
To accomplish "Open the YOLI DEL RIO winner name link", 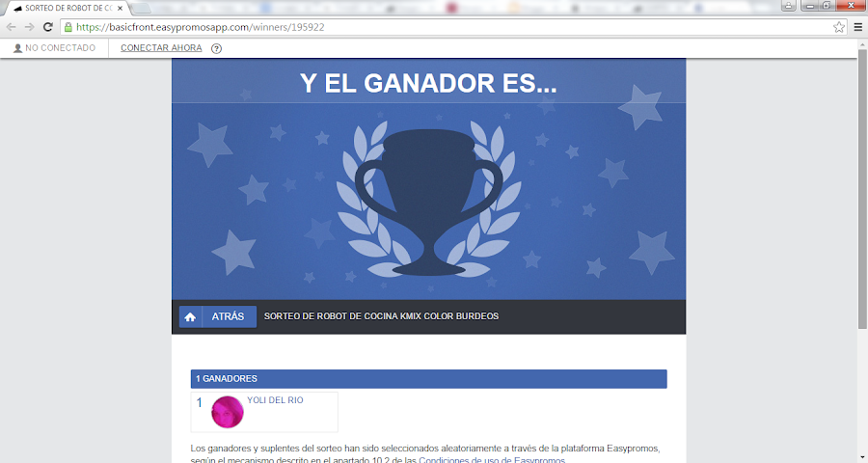I will click(x=275, y=400).
